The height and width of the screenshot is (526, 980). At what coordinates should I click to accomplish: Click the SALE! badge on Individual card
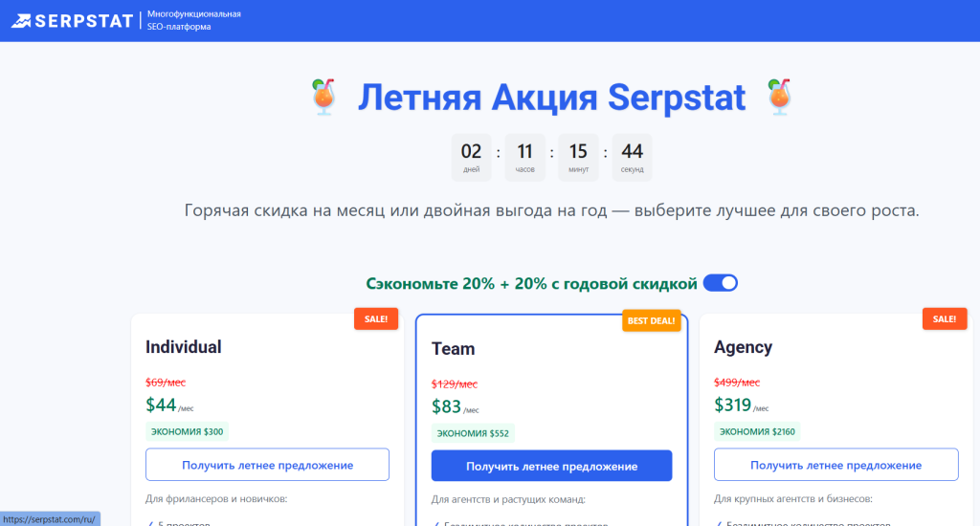375,318
